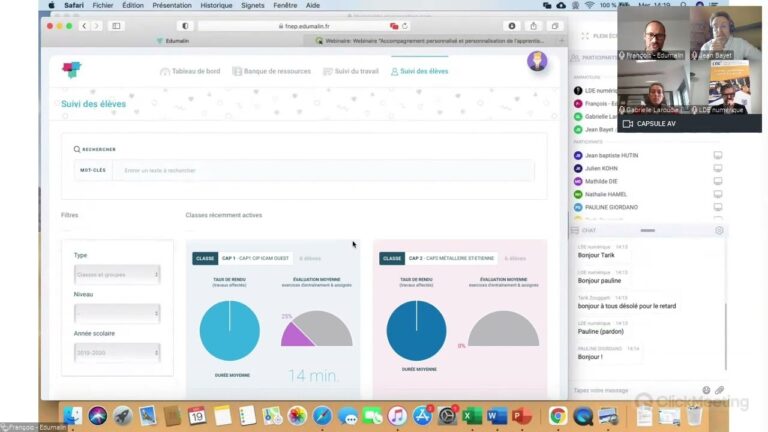Open Banque de ressources tab
This screenshot has height=432, width=768.
pyautogui.click(x=270, y=72)
